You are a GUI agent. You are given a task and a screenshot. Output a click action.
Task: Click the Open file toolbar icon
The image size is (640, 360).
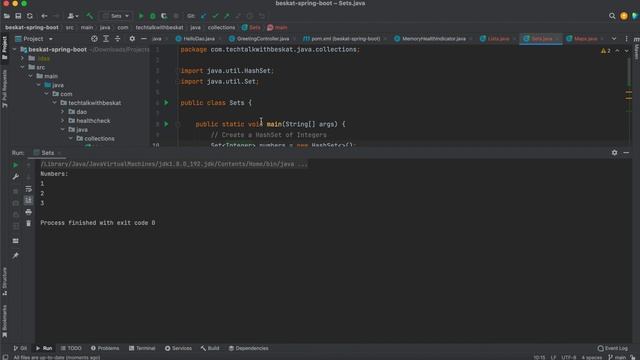point(7,16)
